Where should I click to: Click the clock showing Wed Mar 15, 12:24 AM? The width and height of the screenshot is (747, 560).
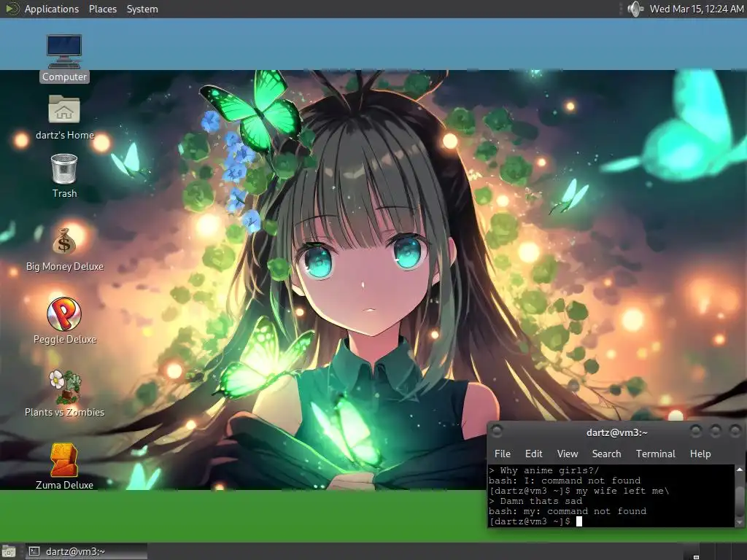[x=697, y=9]
